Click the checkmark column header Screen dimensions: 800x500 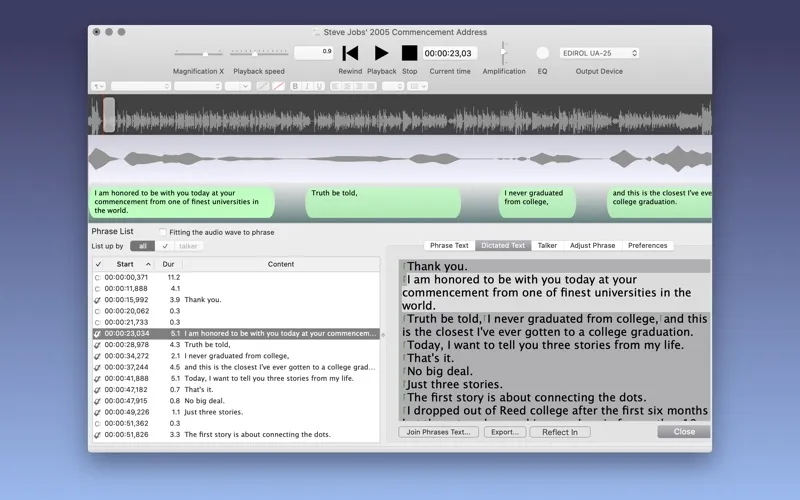pyautogui.click(x=98, y=264)
